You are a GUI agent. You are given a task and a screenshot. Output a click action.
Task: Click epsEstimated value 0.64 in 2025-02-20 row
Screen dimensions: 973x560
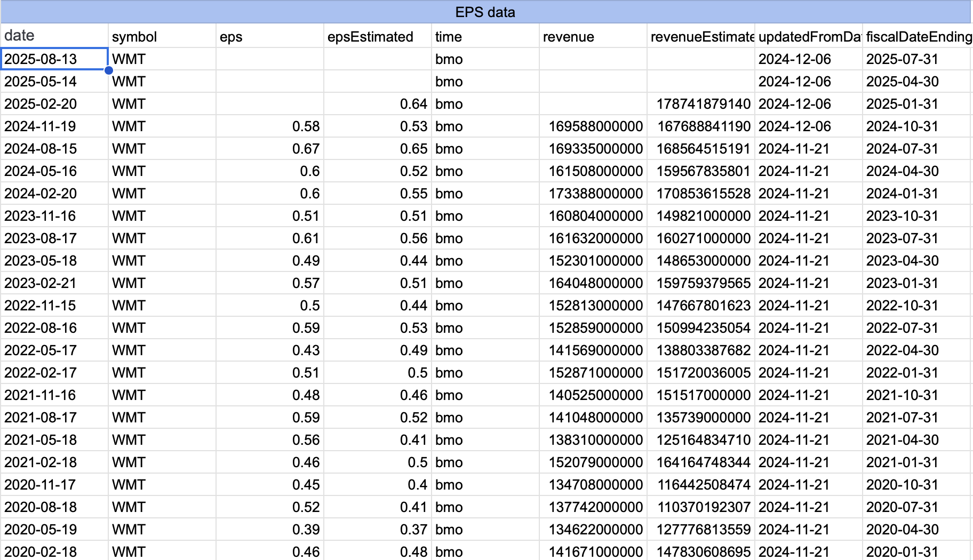click(378, 103)
